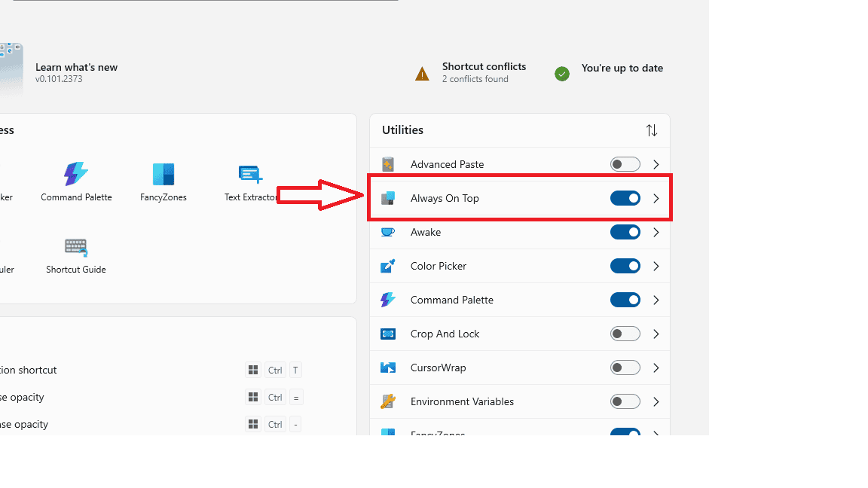Image resolution: width=868 pixels, height=488 pixels.
Task: Open Awake settings via chevron
Action: pyautogui.click(x=656, y=232)
